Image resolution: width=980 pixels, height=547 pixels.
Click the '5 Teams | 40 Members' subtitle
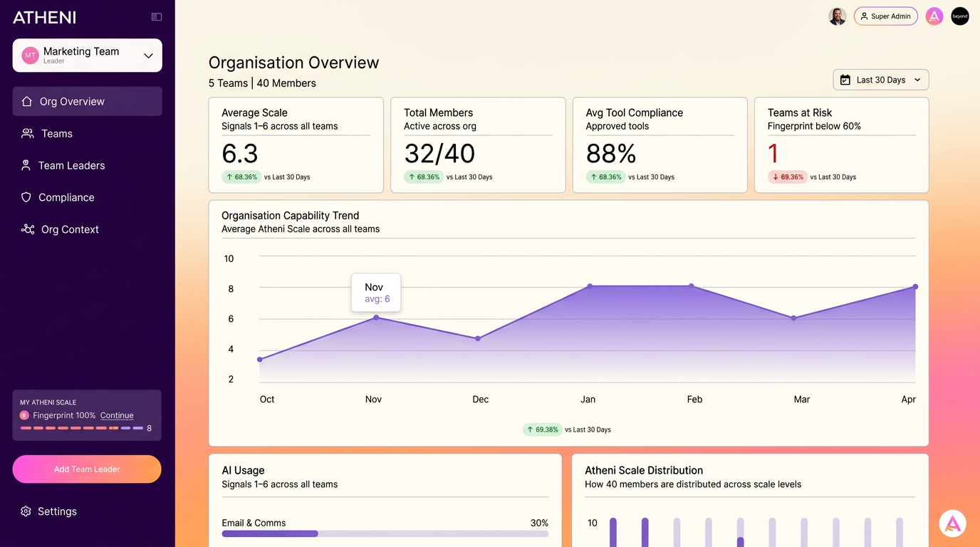262,83
